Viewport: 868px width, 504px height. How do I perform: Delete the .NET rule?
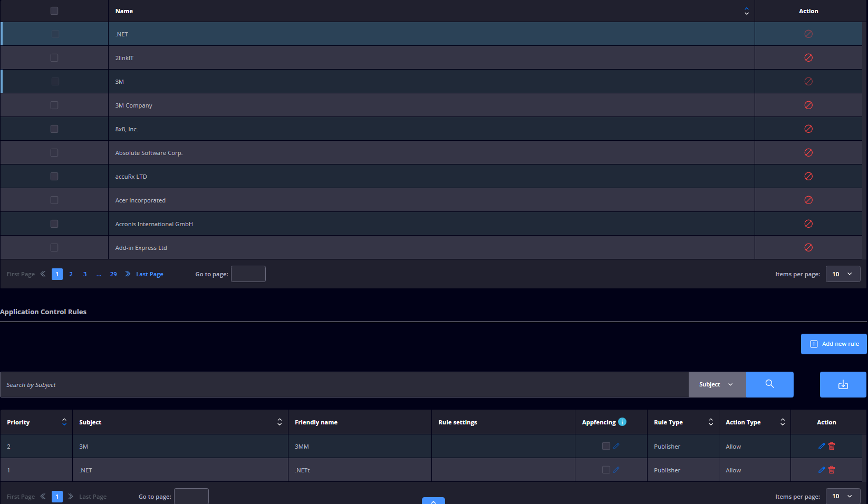coord(832,470)
